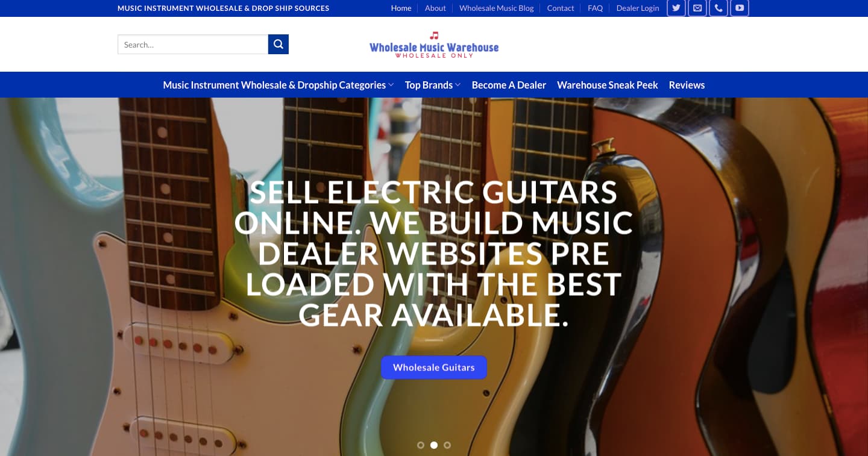
Task: Open the Contact link in top bar
Action: click(x=561, y=8)
